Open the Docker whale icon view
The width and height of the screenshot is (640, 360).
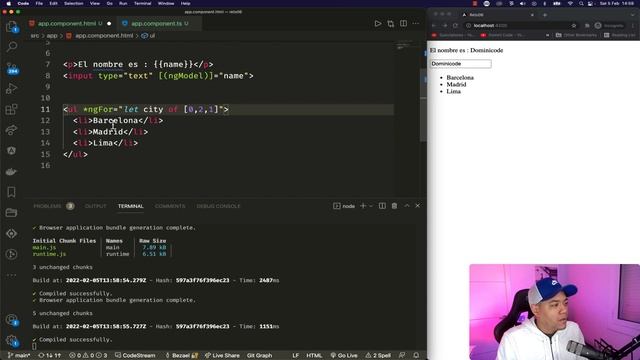(12, 171)
